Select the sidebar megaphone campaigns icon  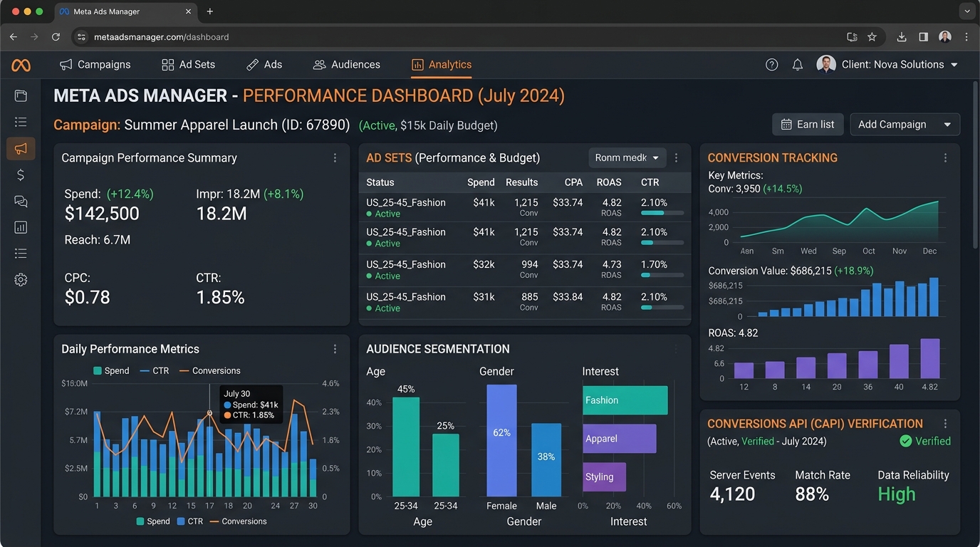21,148
